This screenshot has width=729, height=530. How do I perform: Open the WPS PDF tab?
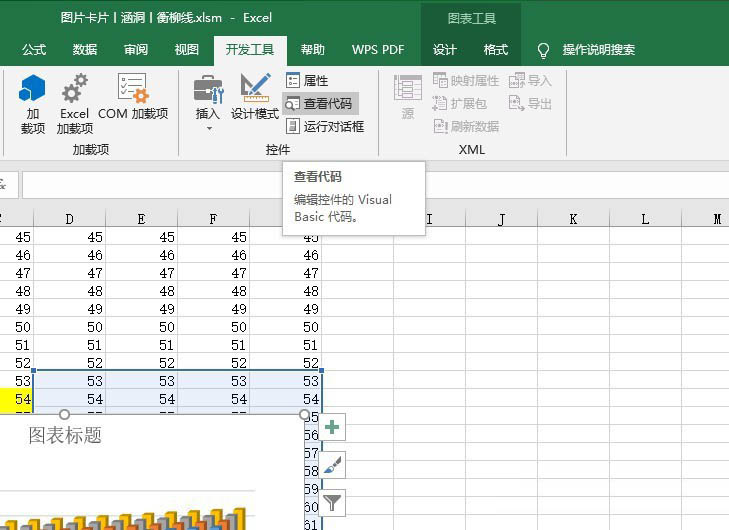(x=378, y=50)
